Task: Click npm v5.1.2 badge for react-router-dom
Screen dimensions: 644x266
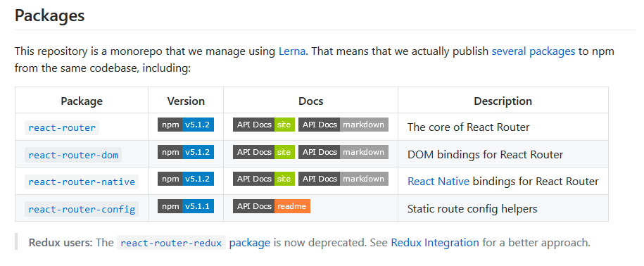Action: click(186, 152)
